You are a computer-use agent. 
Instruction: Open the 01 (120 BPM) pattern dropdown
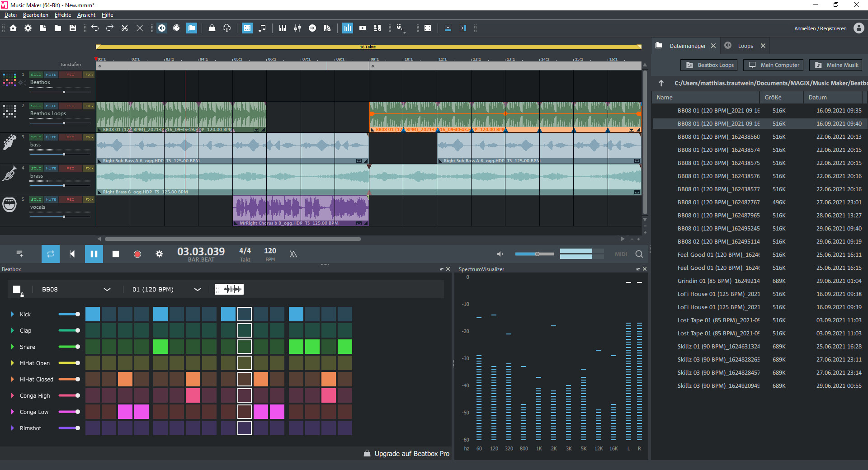pos(198,290)
